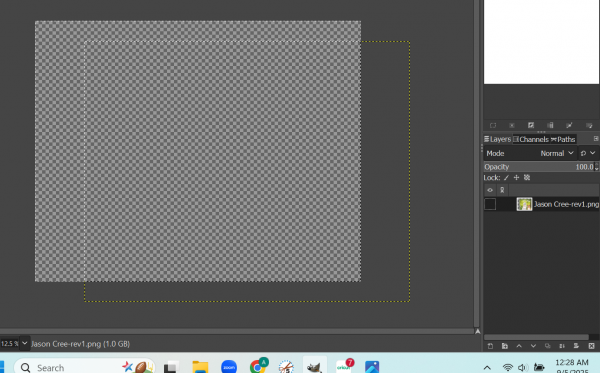Raise the Jason Cree-rev1.png layer
Screen dimensions: 600x373
click(x=519, y=346)
